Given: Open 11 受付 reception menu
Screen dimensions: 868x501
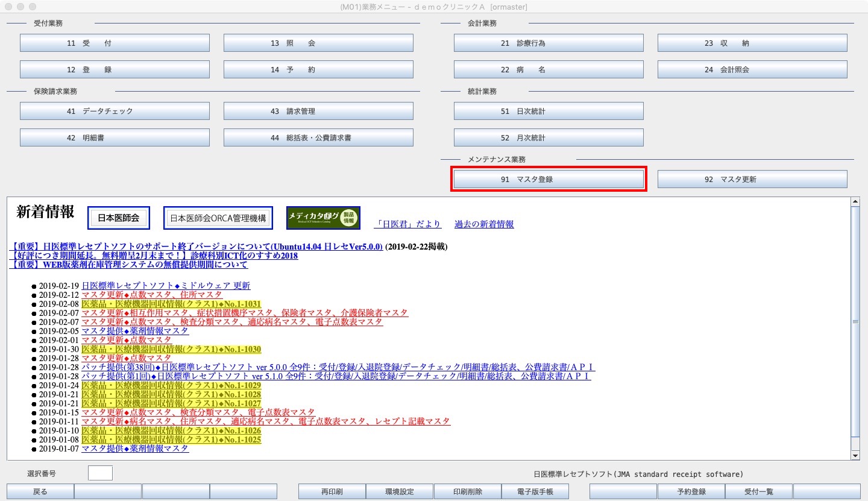Looking at the screenshot, I should tap(115, 43).
